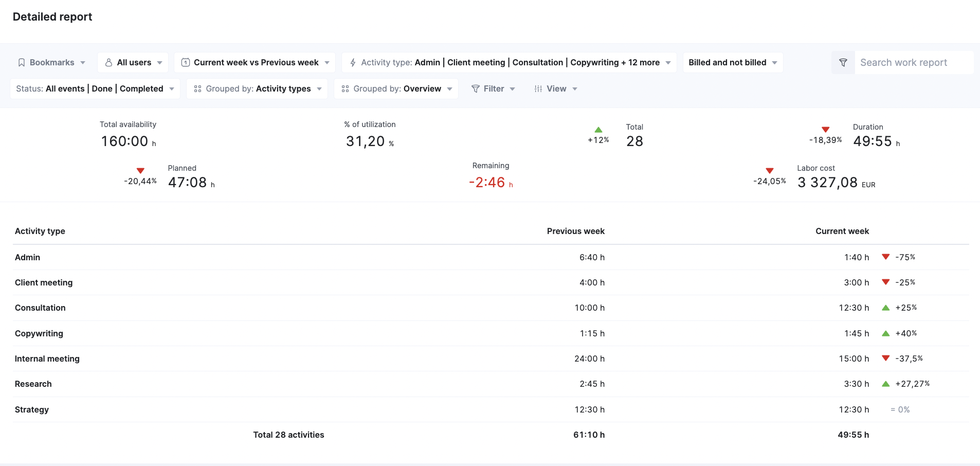Click the Current week column header
980x466 pixels.
[842, 231]
